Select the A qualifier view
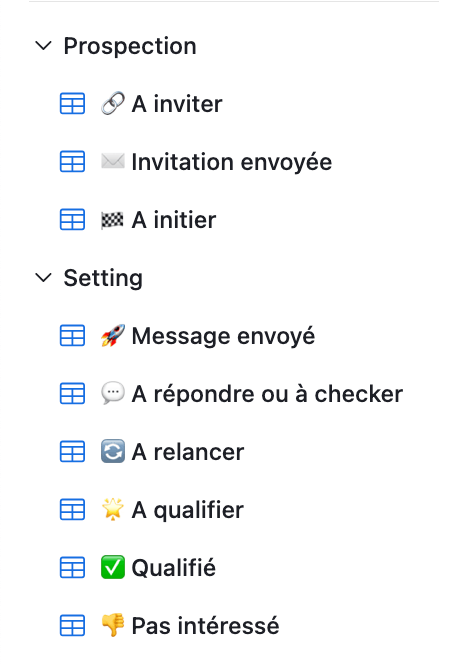Screen dimensions: 468x664 coord(188,510)
